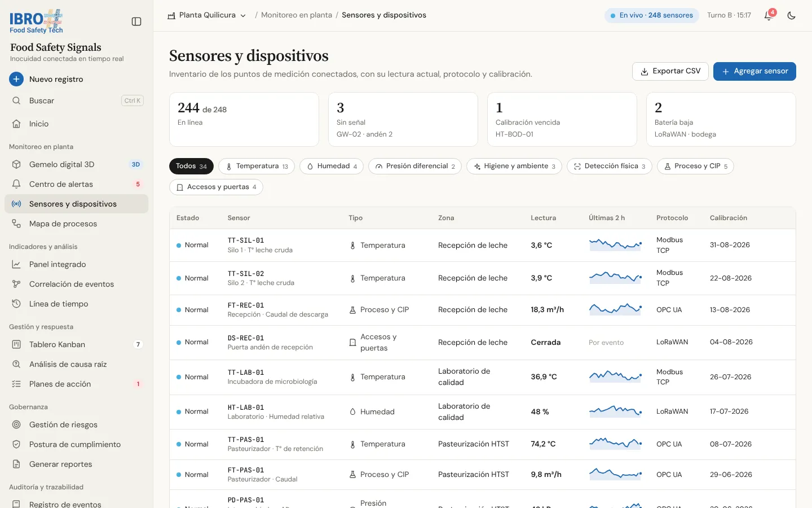Open the Batería baja summary card
The width and height of the screenshot is (812, 508).
[721, 120]
